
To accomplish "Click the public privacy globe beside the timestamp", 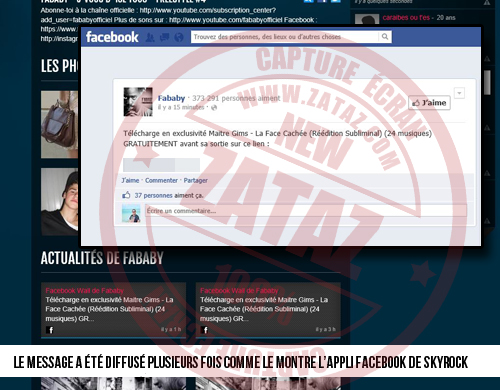I will [214, 107].
